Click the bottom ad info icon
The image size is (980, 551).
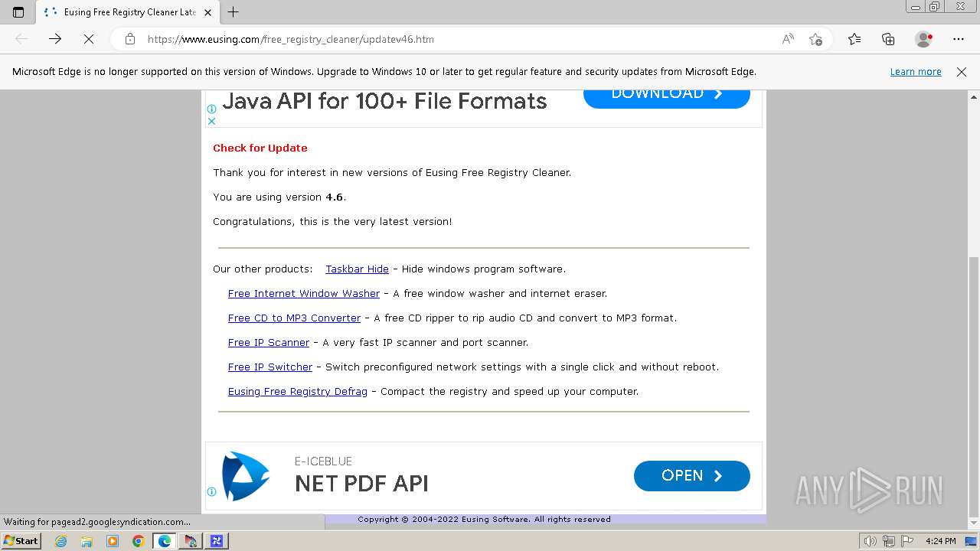tap(212, 492)
